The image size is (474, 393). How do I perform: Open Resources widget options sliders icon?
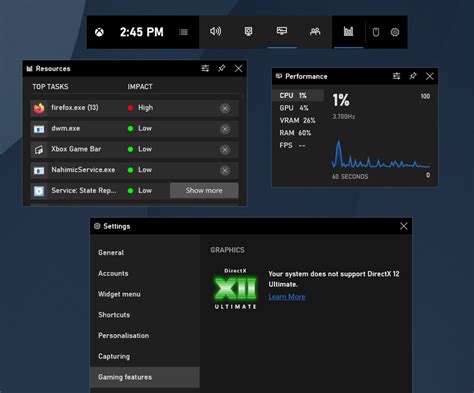pos(205,68)
